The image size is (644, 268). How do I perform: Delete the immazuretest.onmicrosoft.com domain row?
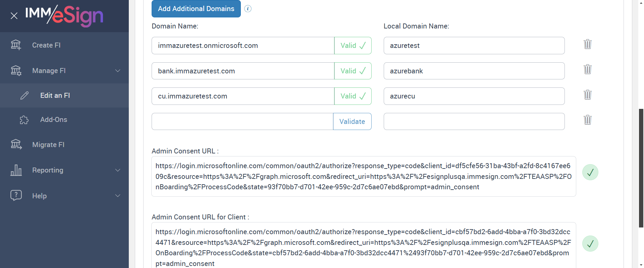[x=587, y=44]
